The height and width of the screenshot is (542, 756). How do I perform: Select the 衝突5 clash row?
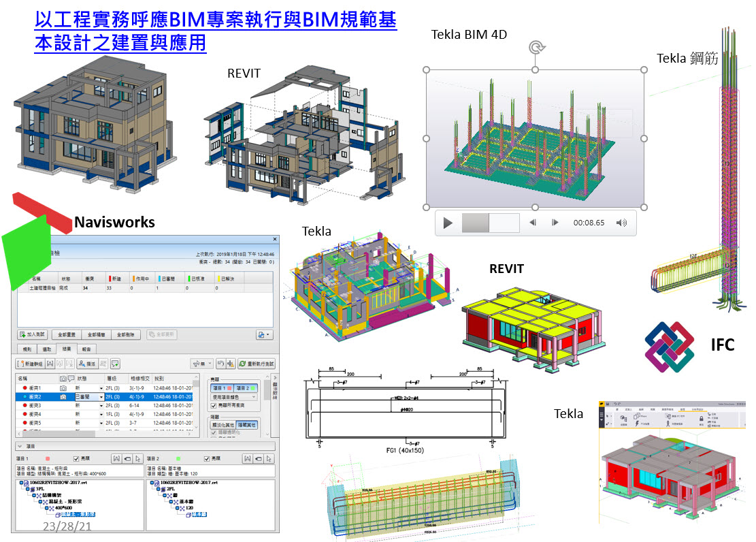(x=105, y=423)
